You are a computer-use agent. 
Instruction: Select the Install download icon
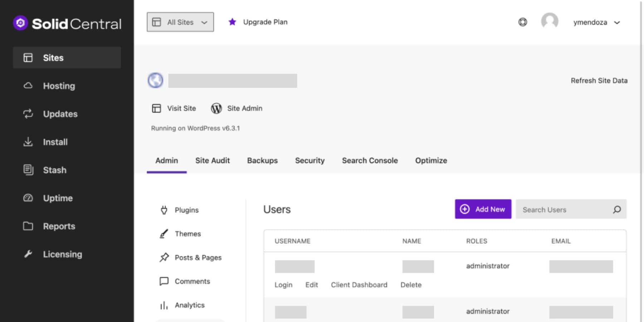pos(28,142)
